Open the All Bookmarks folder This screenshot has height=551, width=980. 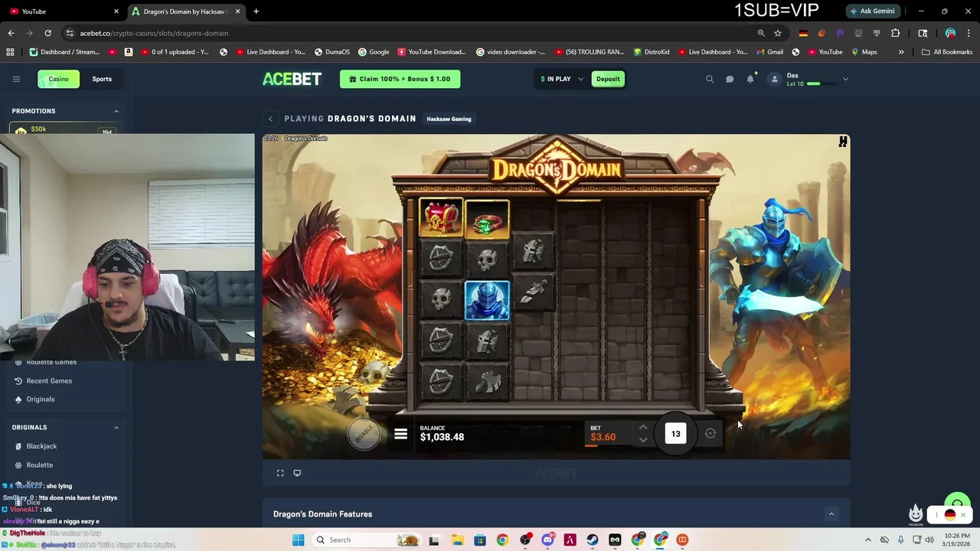click(947, 52)
